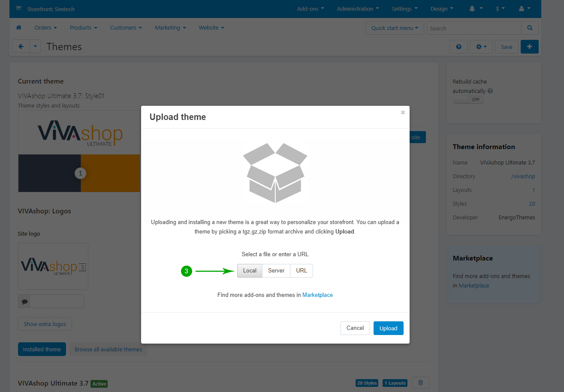Click the 1 Layouts badge

tap(395, 383)
